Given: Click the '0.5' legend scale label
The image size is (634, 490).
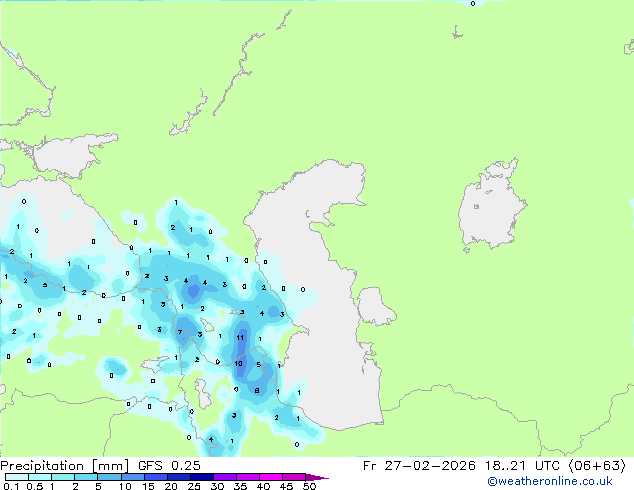Looking at the screenshot, I should (35, 486).
